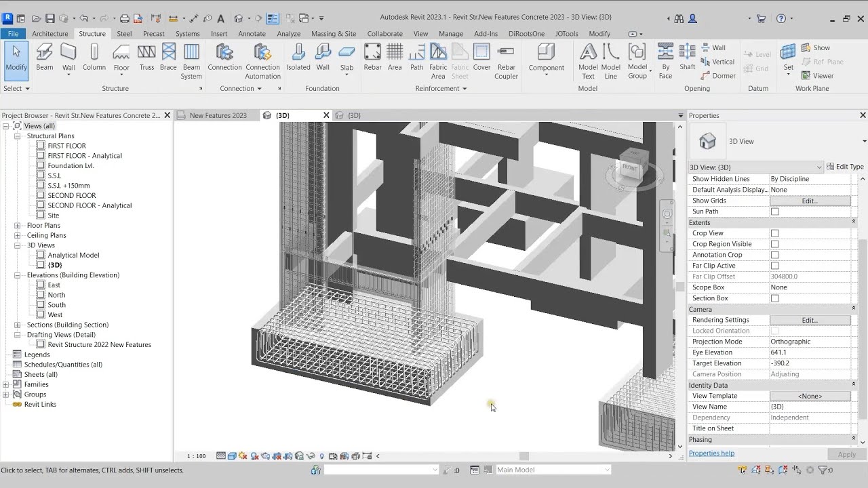Select the foundation Slab tool
Viewport: 868px width, 488px height.
point(347,57)
